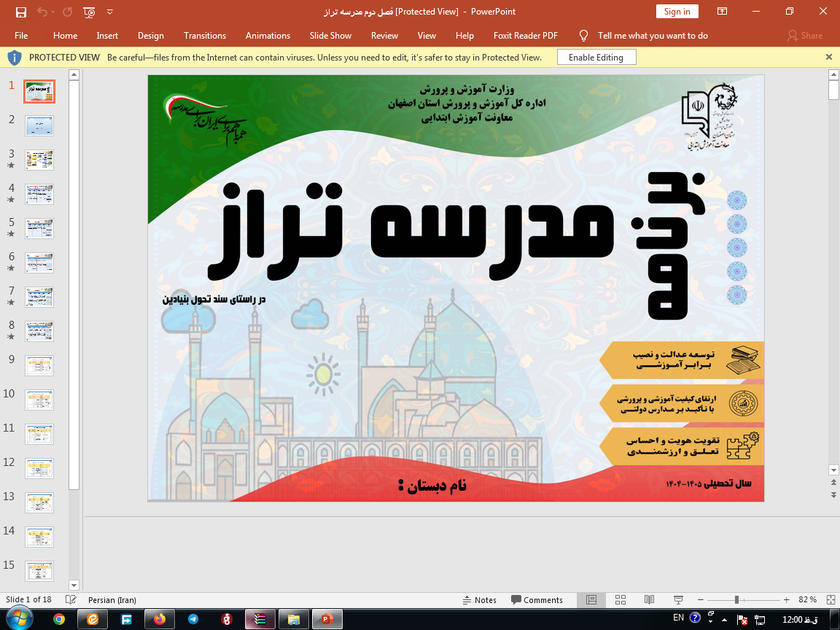Click the Enable Editing button
840x630 pixels.
596,58
